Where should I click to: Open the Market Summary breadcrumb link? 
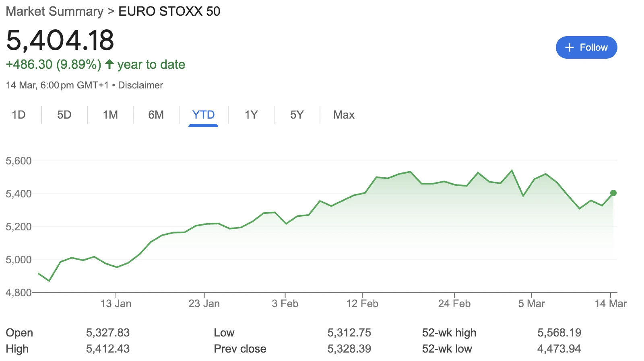pyautogui.click(x=55, y=11)
